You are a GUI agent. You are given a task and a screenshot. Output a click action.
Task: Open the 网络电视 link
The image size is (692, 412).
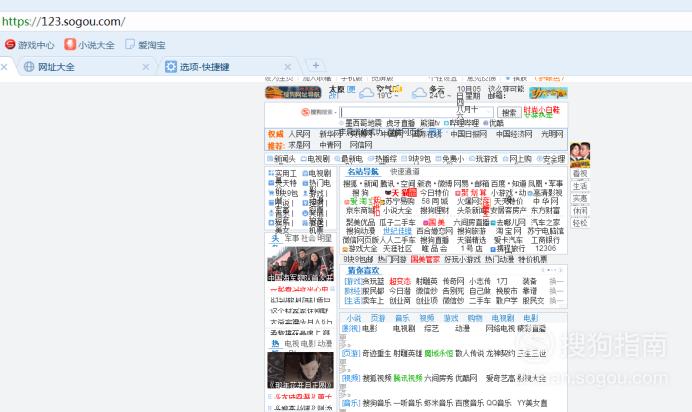(x=500, y=329)
